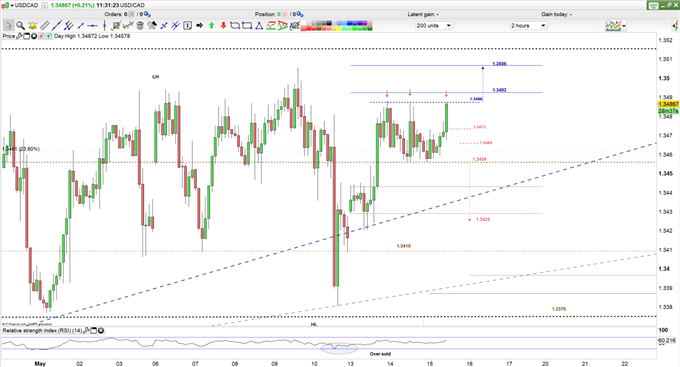The height and width of the screenshot is (367, 680).
Task: Open the Price panel label settings
Action: [x=19, y=36]
